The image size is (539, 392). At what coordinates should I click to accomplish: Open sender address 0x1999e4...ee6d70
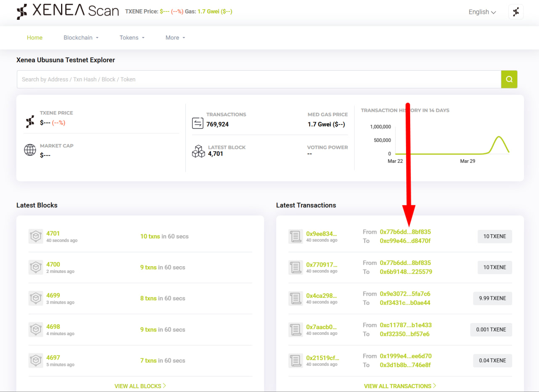(x=406, y=356)
